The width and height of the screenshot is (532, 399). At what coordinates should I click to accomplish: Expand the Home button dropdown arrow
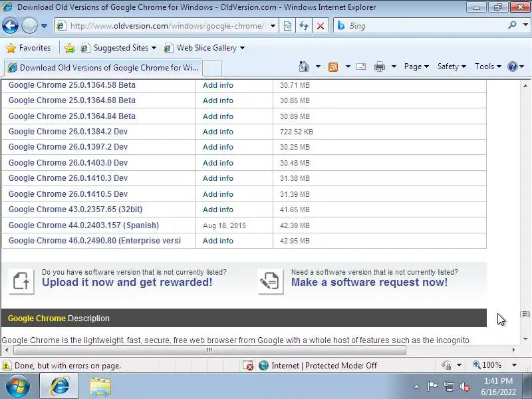318,66
